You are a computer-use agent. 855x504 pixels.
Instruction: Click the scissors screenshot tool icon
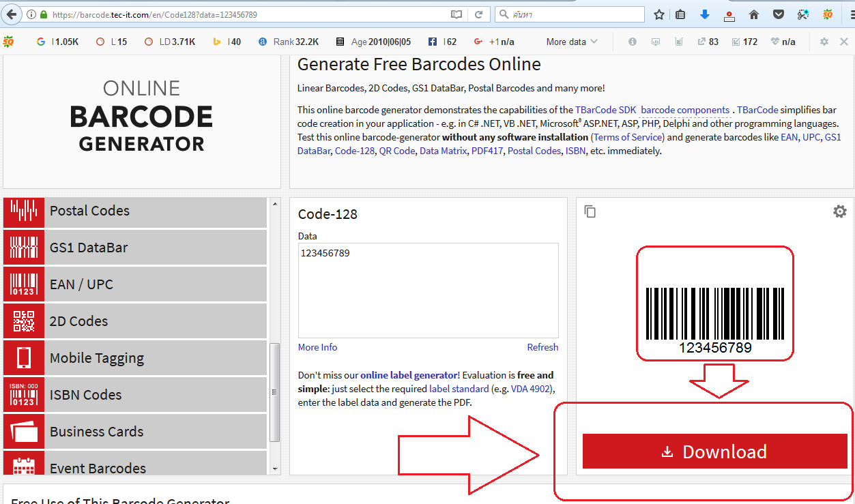coord(803,14)
